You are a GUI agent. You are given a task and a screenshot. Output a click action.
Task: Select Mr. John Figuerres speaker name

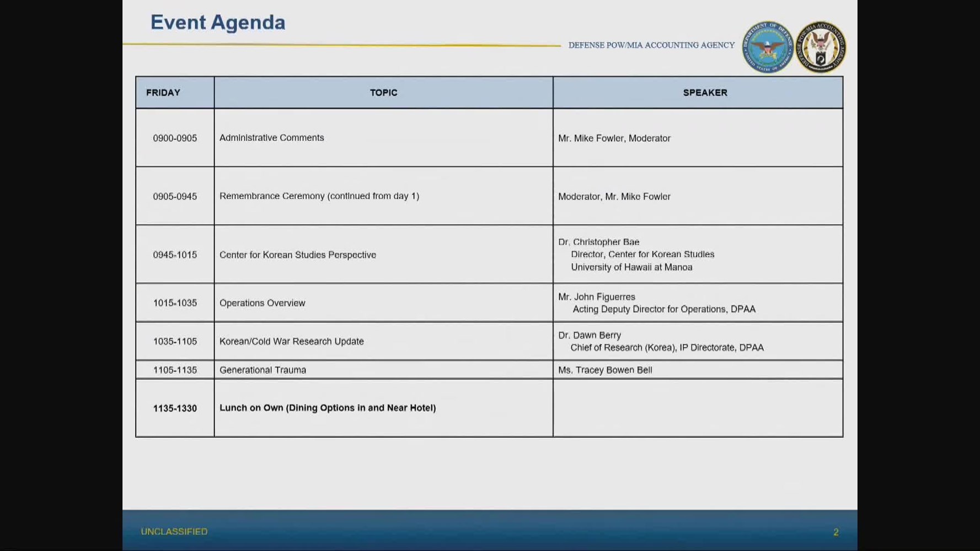(596, 297)
